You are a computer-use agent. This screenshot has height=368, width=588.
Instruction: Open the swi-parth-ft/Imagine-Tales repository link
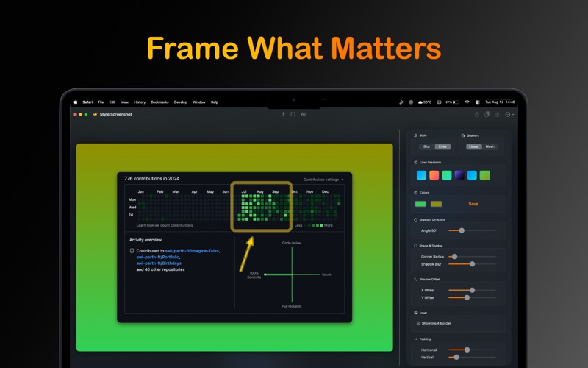click(x=193, y=251)
